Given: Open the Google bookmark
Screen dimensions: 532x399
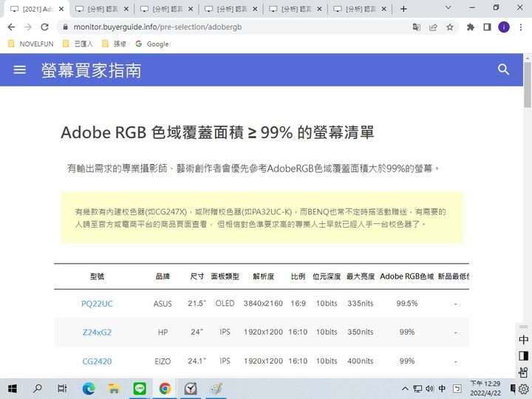Looking at the screenshot, I should click(x=152, y=44).
